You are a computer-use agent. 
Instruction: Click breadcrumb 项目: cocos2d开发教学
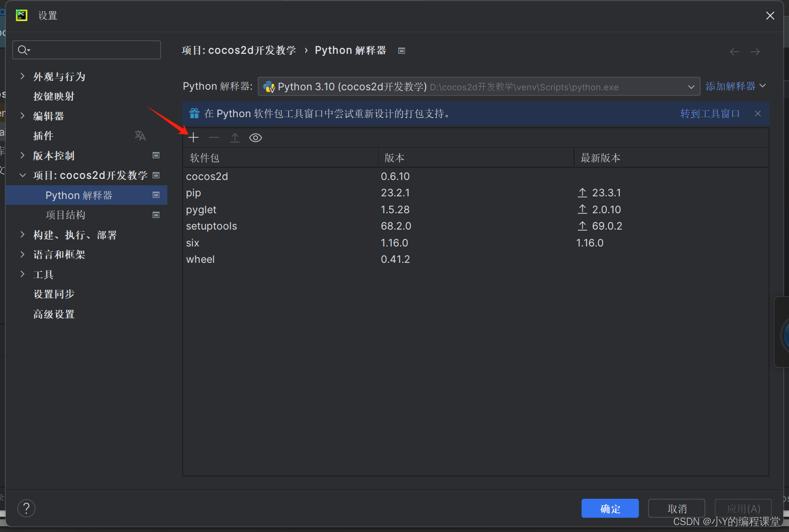(239, 50)
